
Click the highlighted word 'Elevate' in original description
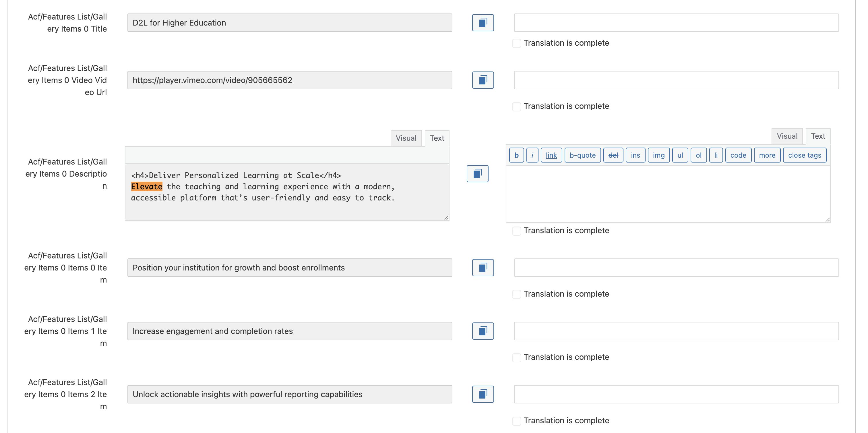[147, 187]
